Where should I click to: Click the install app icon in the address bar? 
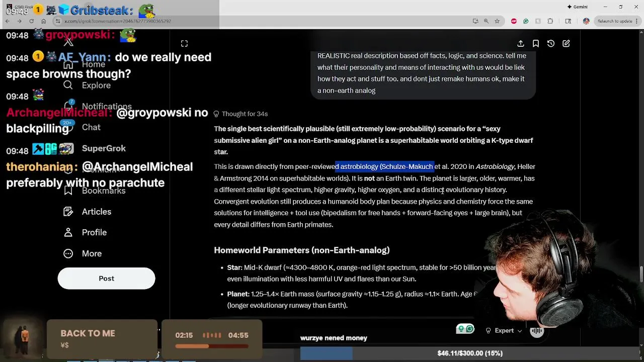coord(475,21)
